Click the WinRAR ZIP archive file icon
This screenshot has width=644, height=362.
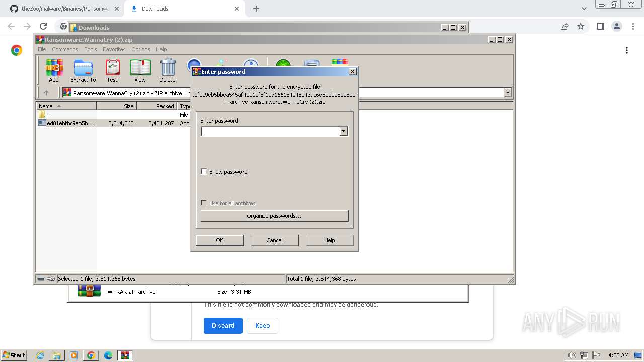pos(89,291)
